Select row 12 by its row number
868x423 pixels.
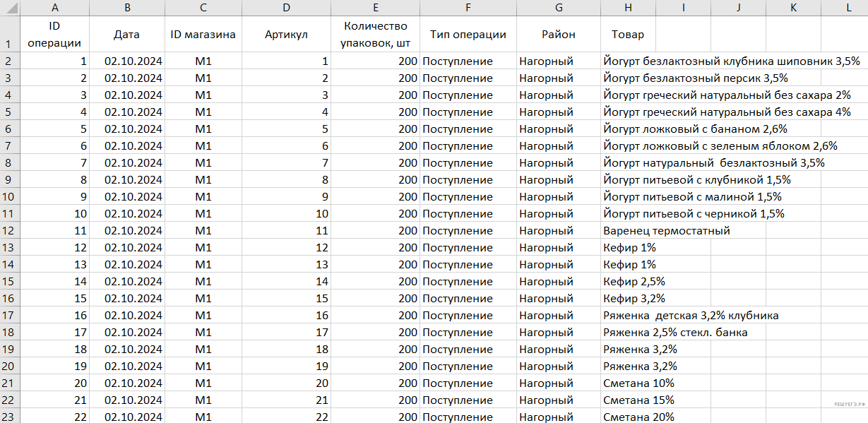point(9,230)
